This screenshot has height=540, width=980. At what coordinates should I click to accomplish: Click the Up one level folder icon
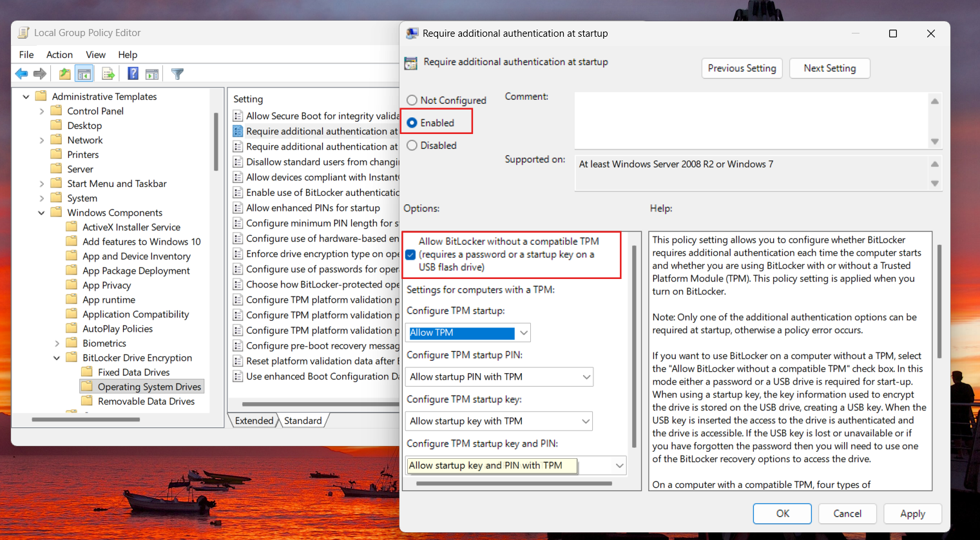pos(64,73)
